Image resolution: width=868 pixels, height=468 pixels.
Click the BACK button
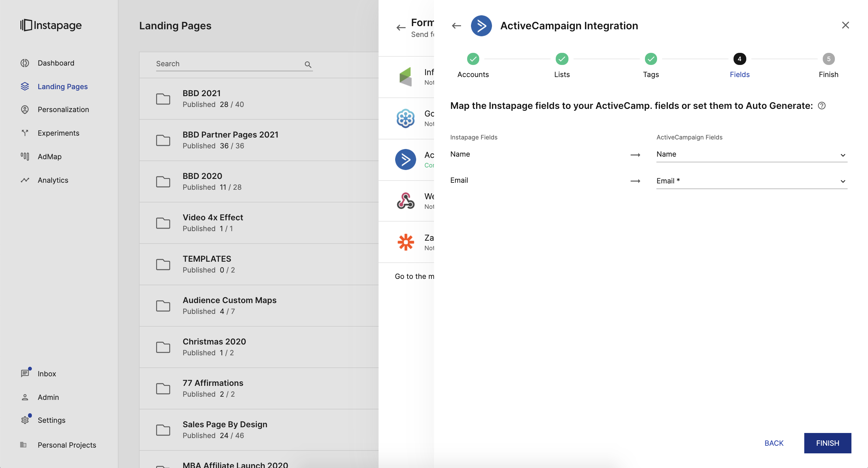[774, 443]
